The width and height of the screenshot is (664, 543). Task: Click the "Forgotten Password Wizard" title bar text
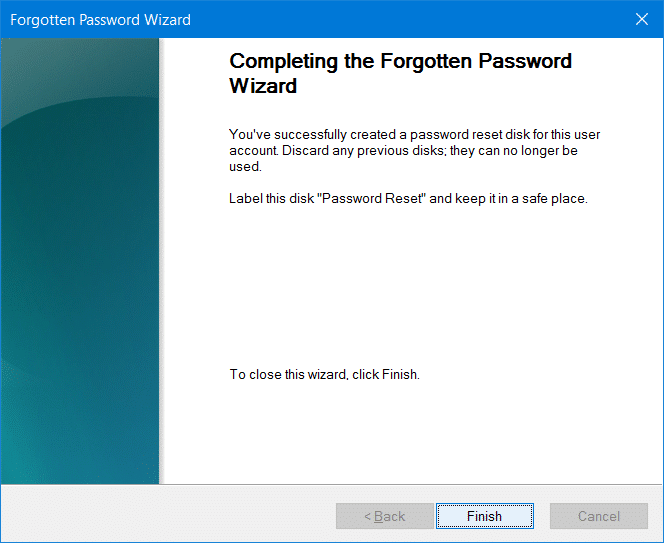point(100,20)
